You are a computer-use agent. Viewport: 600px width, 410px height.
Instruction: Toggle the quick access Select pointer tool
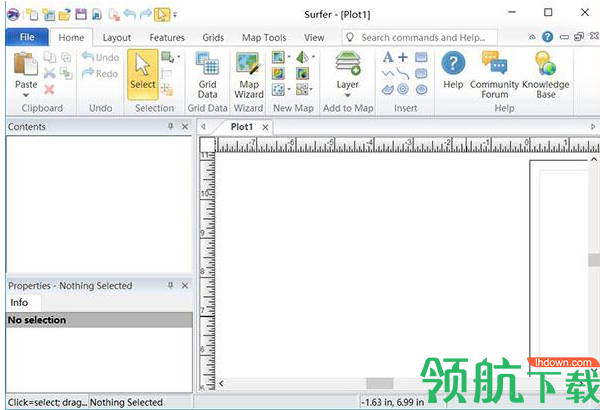[x=162, y=15]
